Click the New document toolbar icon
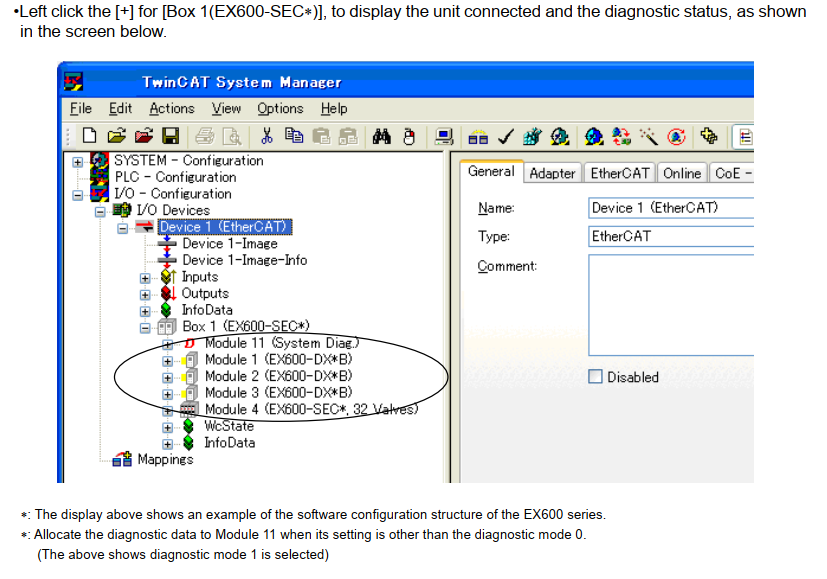This screenshot has width=827, height=579. (90, 136)
